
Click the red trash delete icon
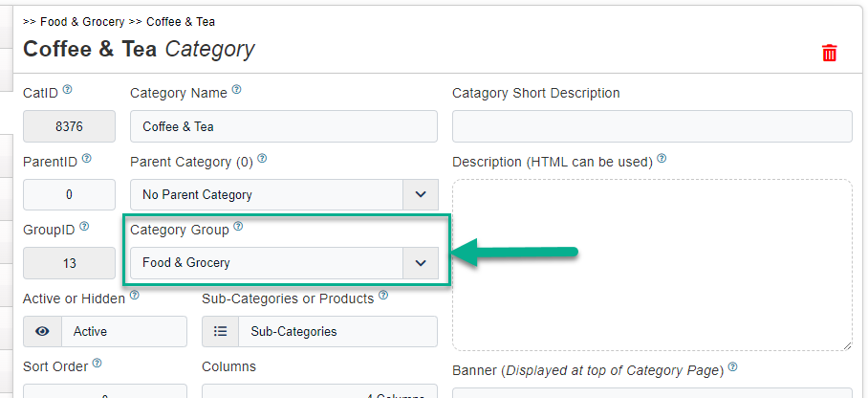tap(830, 54)
